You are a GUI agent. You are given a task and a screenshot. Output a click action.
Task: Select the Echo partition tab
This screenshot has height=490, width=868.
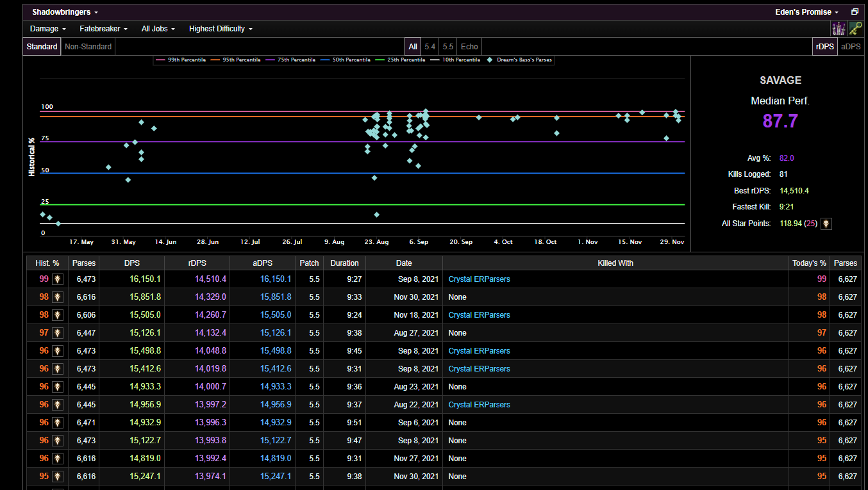469,46
